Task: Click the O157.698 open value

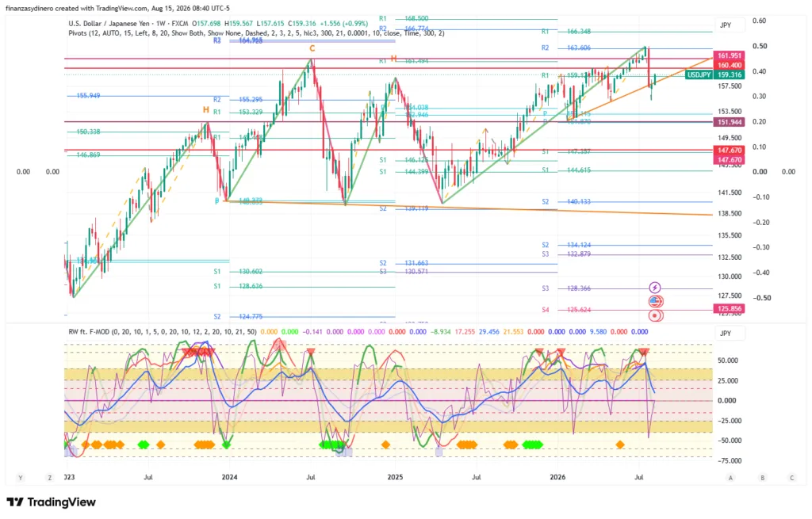Action: pyautogui.click(x=206, y=23)
